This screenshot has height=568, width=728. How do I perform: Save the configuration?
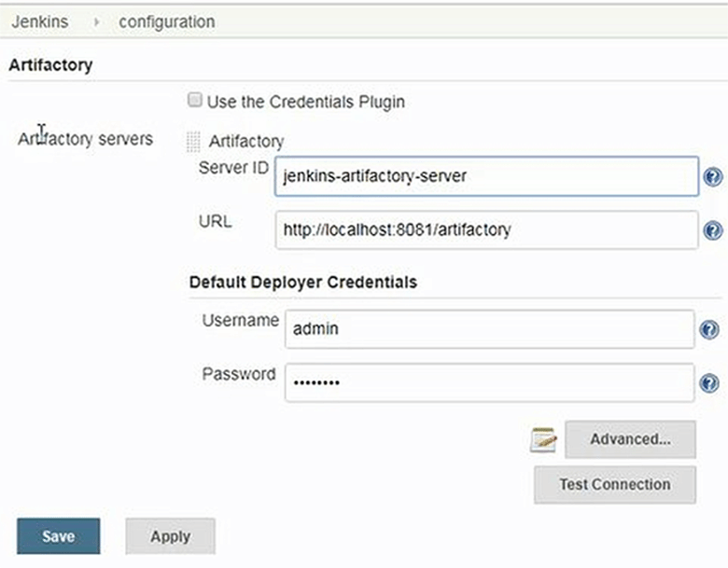tap(59, 536)
